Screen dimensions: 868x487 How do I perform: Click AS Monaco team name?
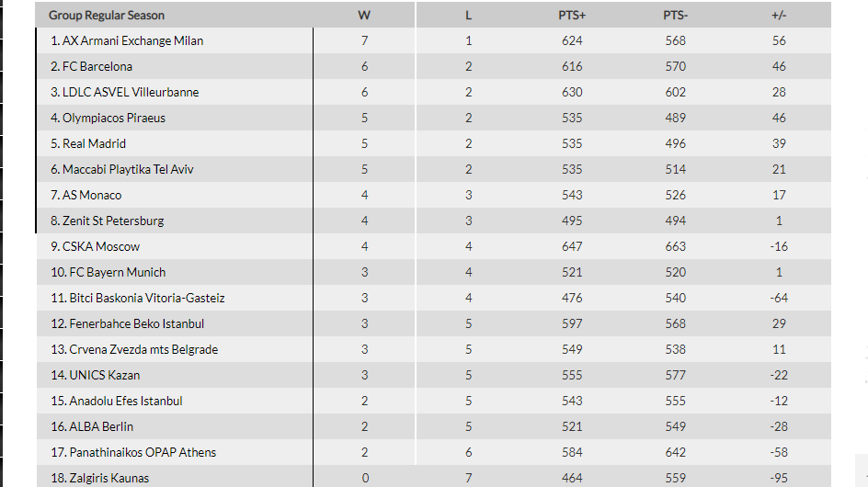point(92,195)
